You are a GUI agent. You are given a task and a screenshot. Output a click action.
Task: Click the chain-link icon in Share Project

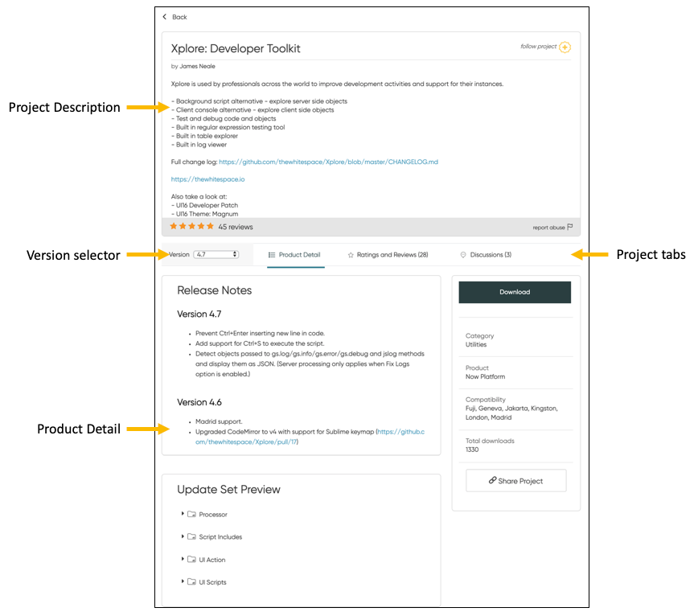point(491,480)
